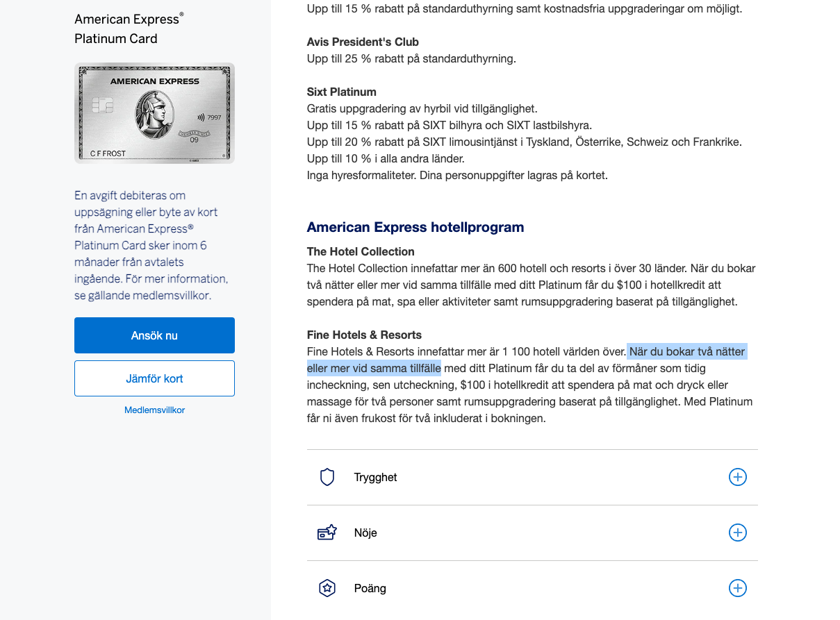Image resolution: width=840 pixels, height=620 pixels.
Task: Click the American Express hotellprogram heading
Action: [415, 227]
